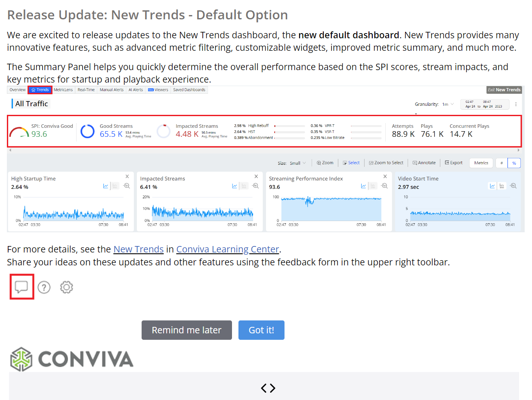Click the kebab menu next to date range
The width and height of the screenshot is (532, 400).
point(516,104)
